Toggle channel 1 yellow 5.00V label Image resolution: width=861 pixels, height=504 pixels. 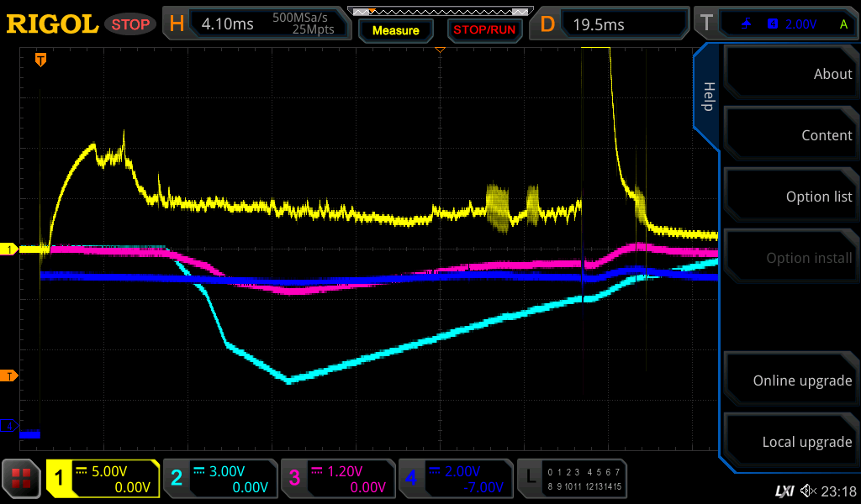click(x=103, y=479)
